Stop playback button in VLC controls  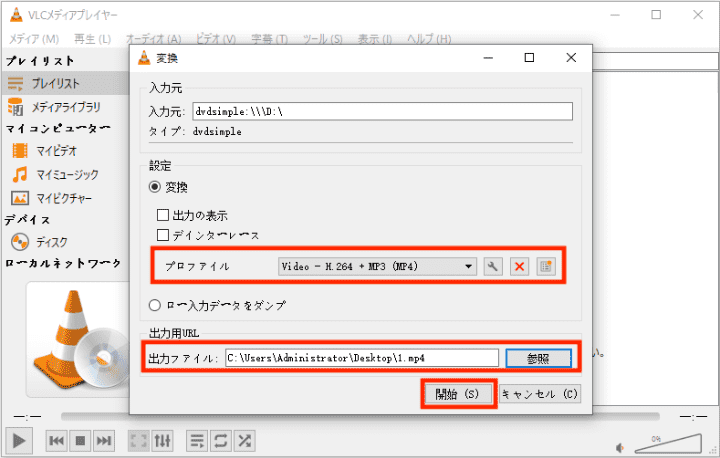(x=80, y=441)
